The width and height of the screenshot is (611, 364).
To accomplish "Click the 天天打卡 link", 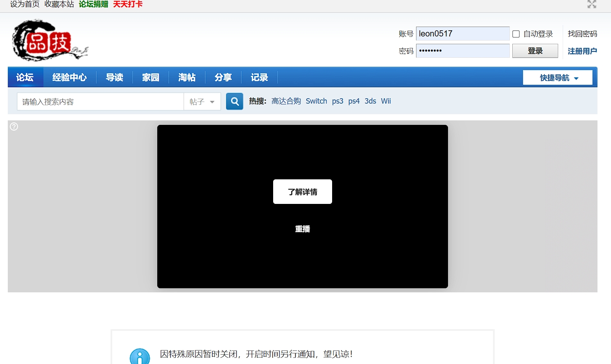I will [x=128, y=5].
